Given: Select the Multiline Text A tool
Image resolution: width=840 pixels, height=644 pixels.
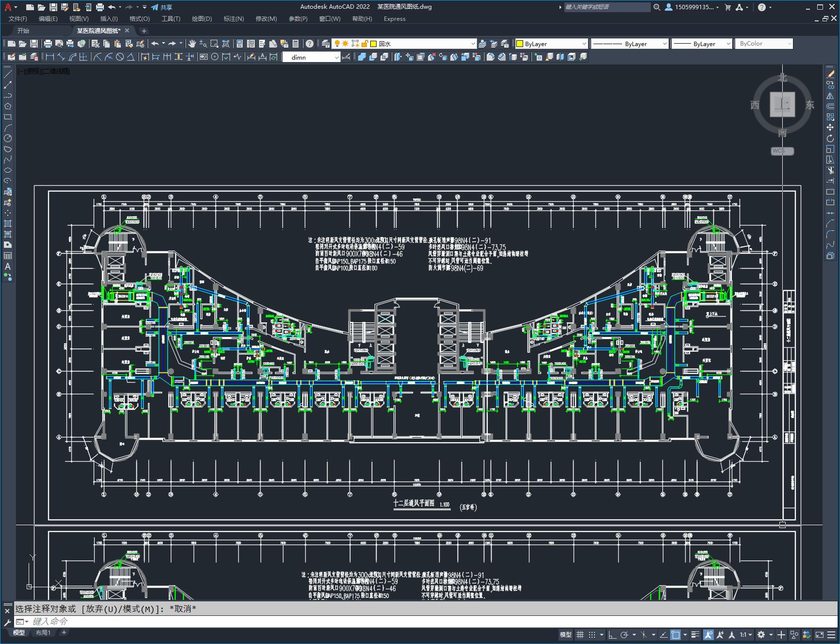Looking at the screenshot, I should point(8,266).
